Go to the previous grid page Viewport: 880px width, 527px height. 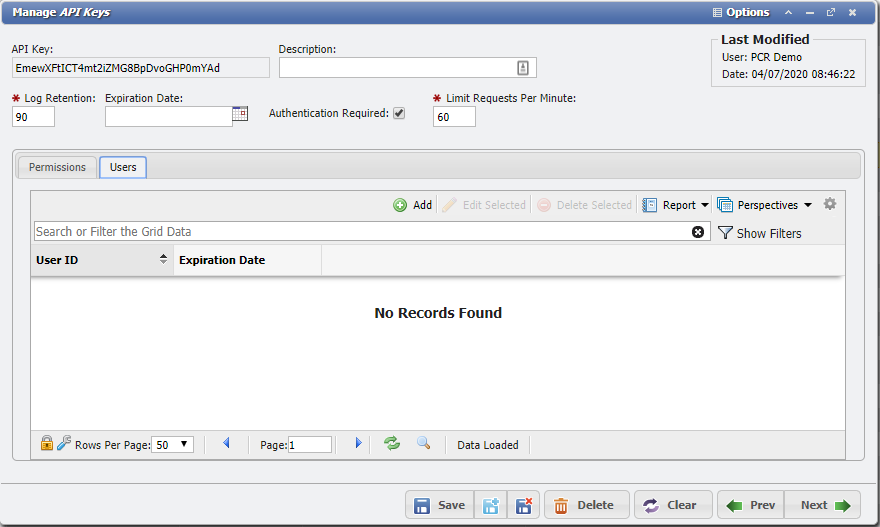click(226, 443)
